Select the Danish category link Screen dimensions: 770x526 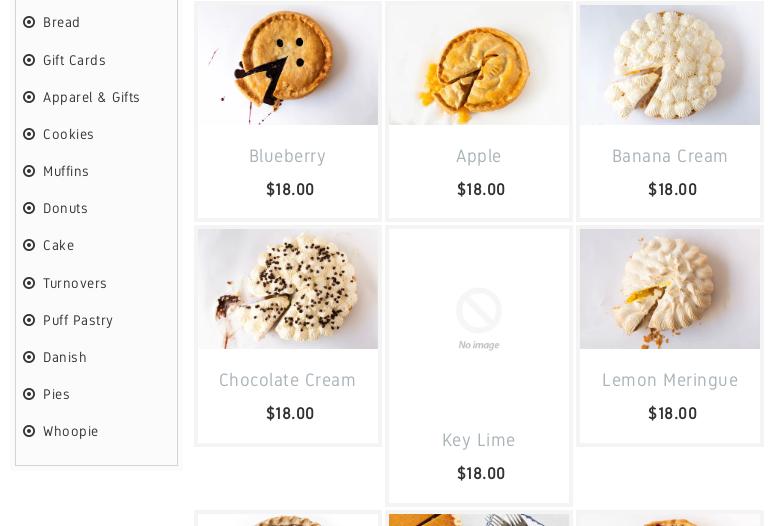(x=65, y=357)
